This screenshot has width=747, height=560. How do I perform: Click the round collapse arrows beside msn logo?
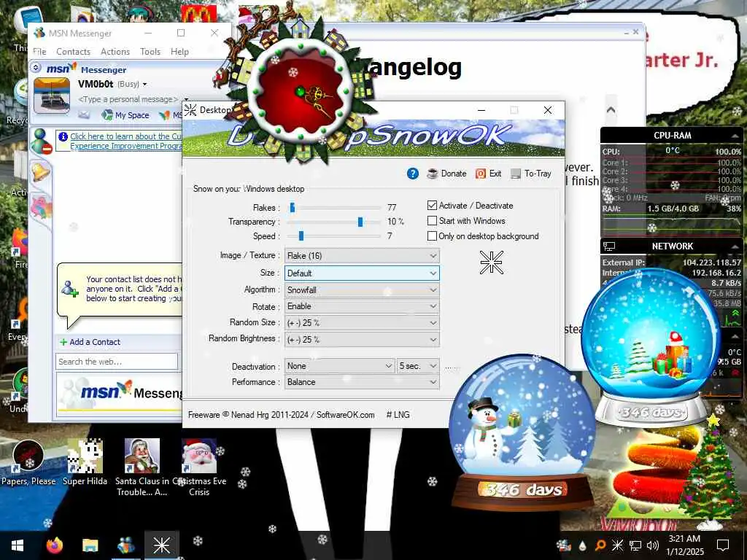(36, 68)
